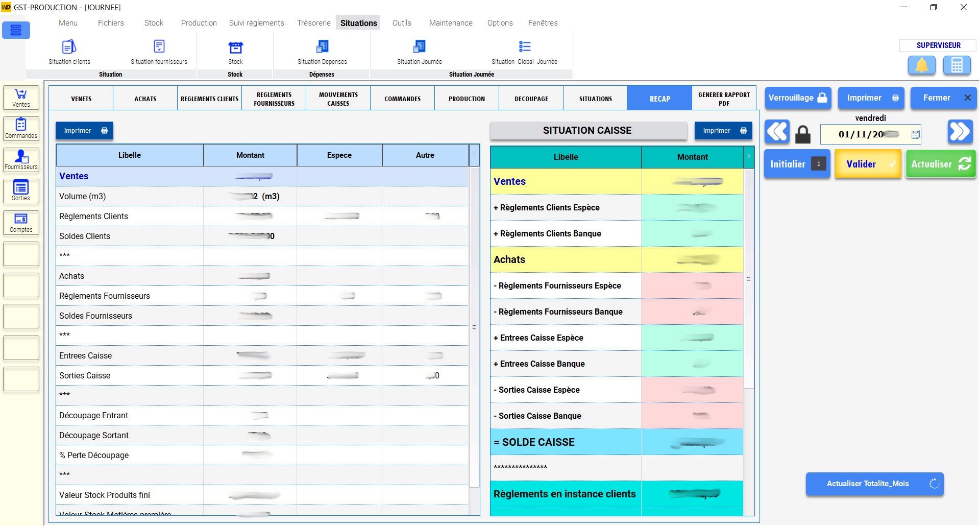Open the Trésorerie menu
The image size is (980, 526).
tap(313, 23)
